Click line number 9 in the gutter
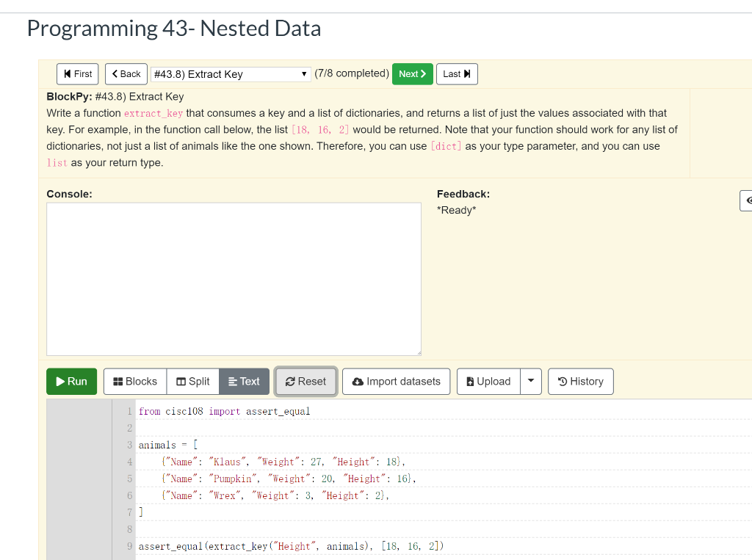 tap(129, 546)
